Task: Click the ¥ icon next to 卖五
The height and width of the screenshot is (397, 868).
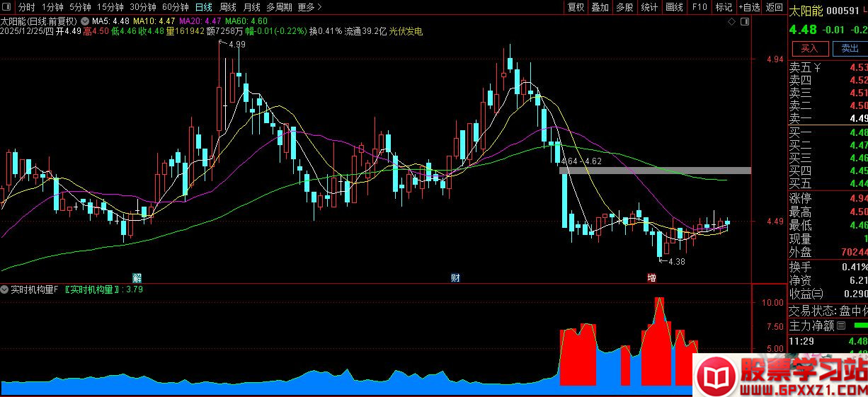Action: coord(818,68)
